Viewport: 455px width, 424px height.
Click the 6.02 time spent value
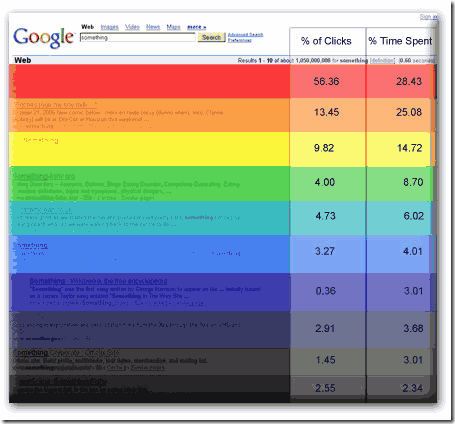tap(414, 216)
